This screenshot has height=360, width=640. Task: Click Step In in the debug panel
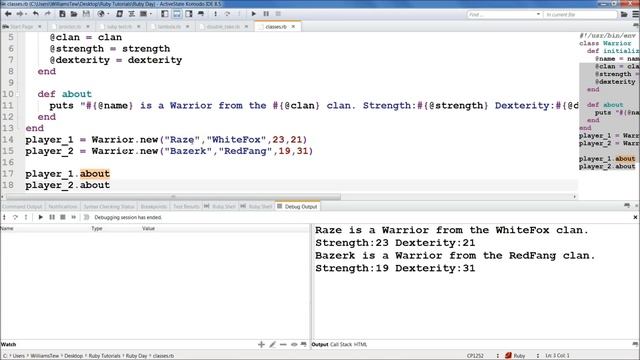coord(4,218)
